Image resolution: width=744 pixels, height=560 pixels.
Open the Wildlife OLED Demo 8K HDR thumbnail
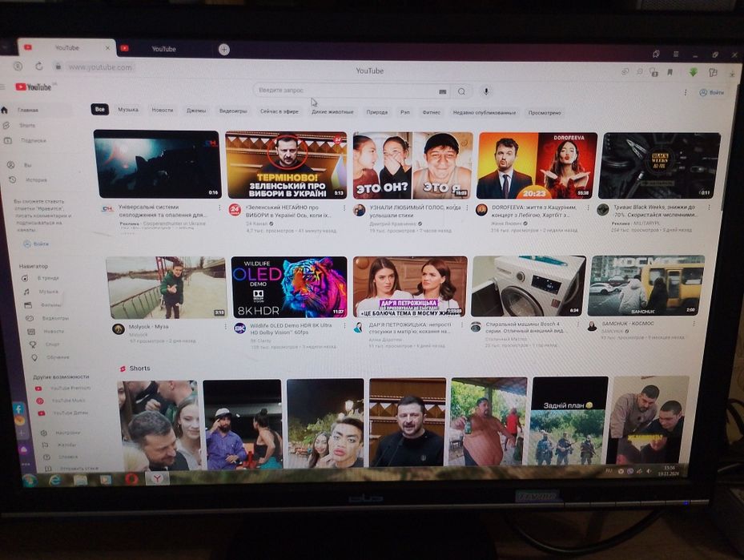pos(289,287)
